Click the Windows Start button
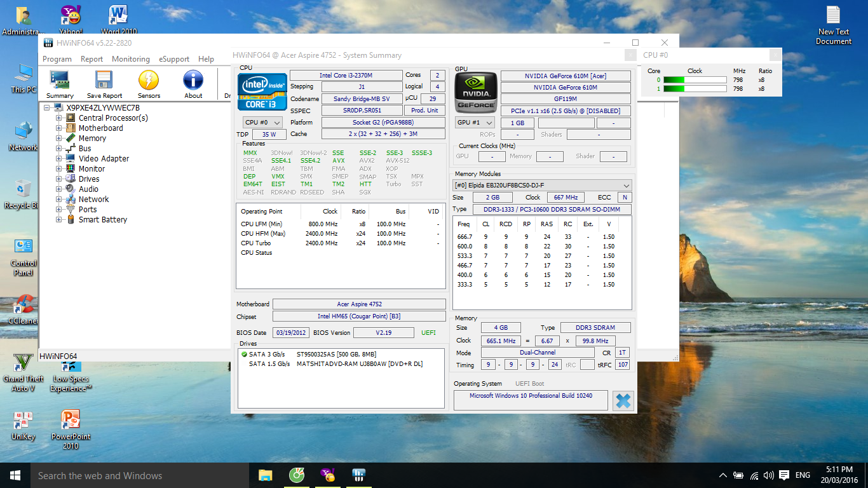 pyautogui.click(x=15, y=475)
